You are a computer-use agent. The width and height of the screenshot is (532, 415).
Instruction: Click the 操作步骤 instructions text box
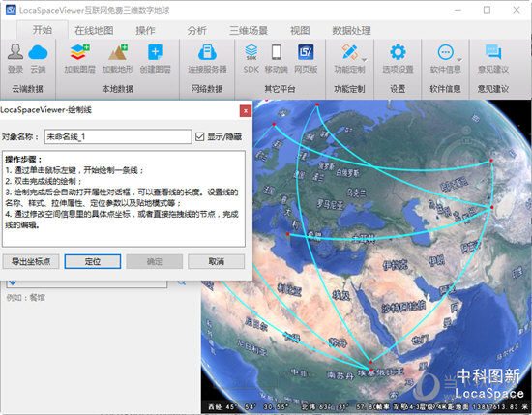point(124,199)
